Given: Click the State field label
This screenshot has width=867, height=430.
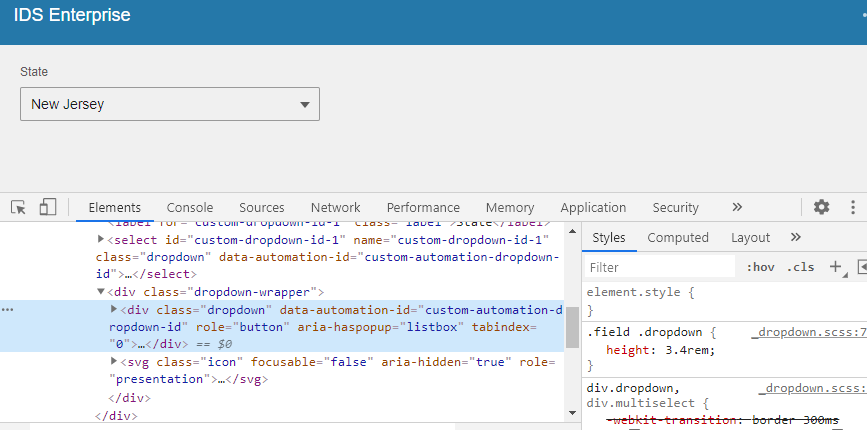Looking at the screenshot, I should tap(34, 72).
